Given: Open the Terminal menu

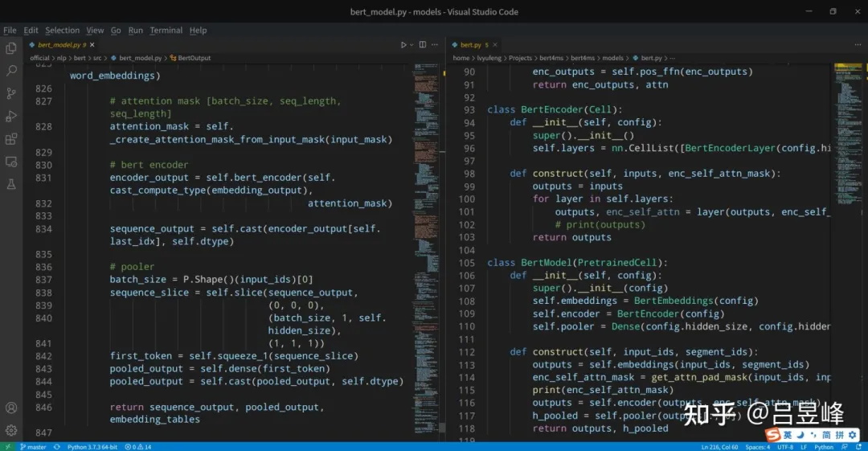Looking at the screenshot, I should 166,31.
